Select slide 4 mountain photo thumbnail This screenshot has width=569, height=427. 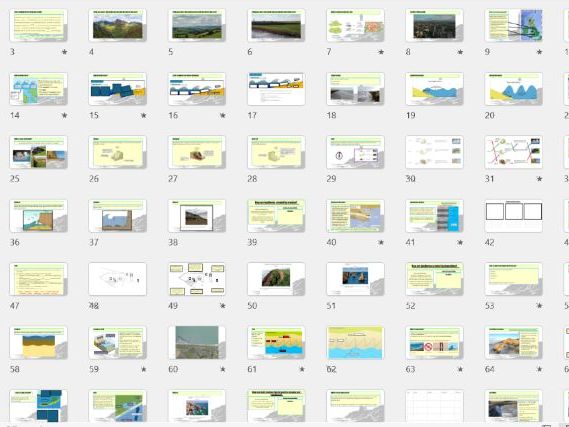(118, 25)
